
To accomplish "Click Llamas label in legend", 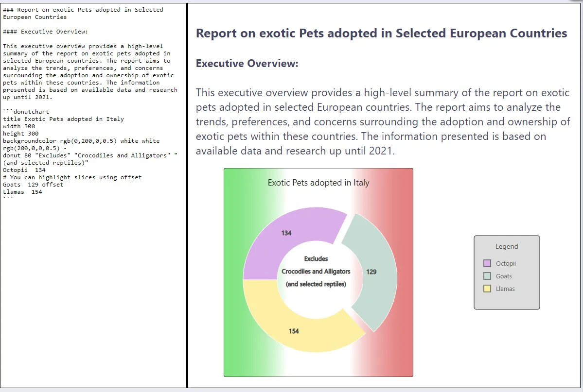I will pos(505,289).
